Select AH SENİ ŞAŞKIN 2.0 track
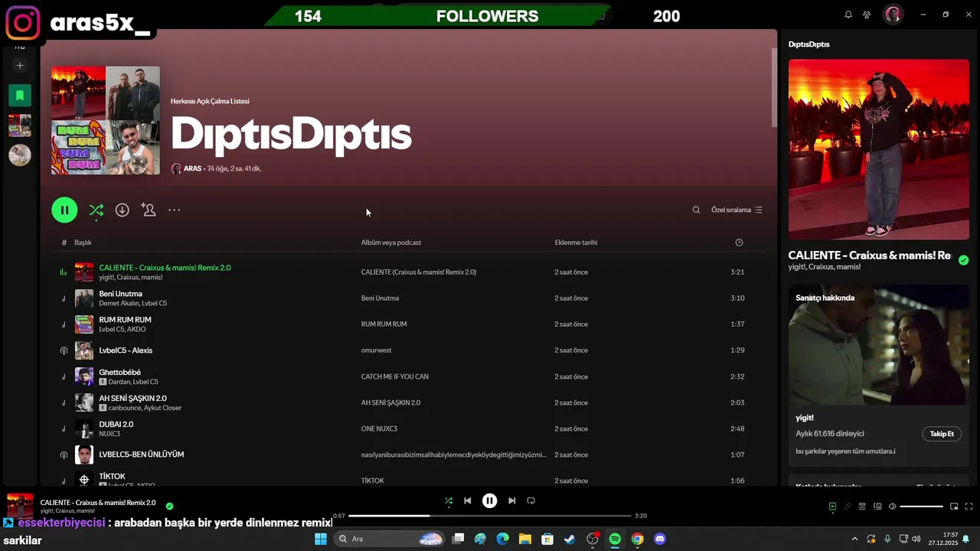980x551 pixels. tap(132, 399)
